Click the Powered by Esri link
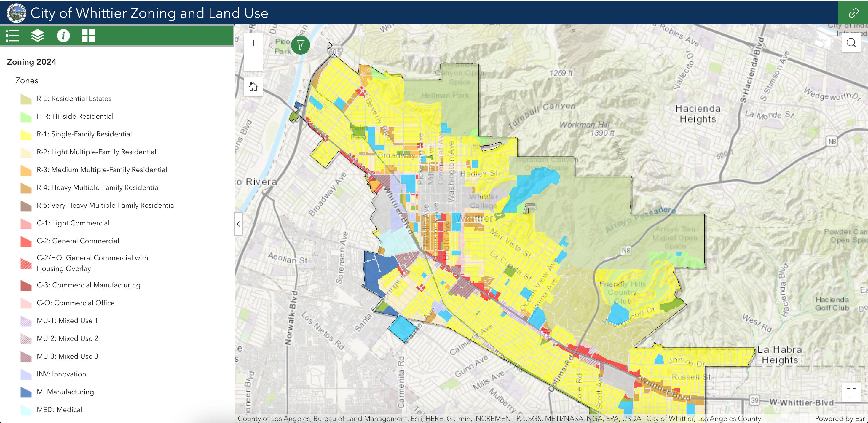 (x=840, y=419)
